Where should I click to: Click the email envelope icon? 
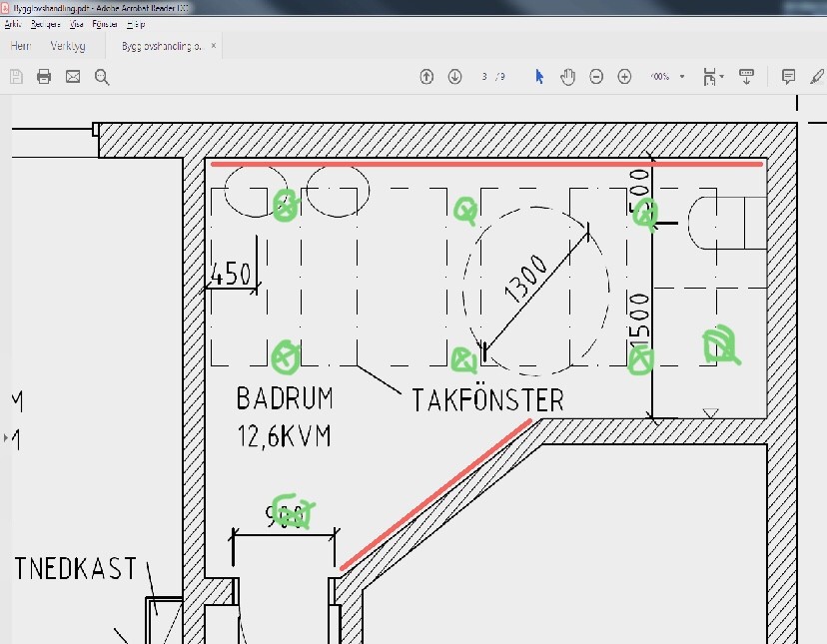tap(73, 77)
